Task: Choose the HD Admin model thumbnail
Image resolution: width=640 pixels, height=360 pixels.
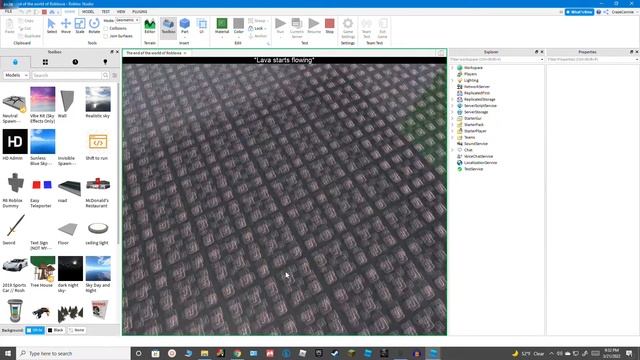Action: (15, 142)
